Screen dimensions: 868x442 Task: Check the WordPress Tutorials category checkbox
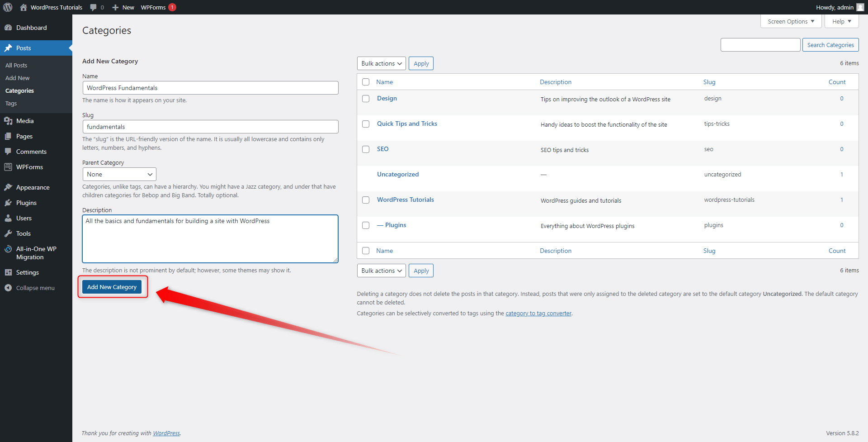click(366, 200)
